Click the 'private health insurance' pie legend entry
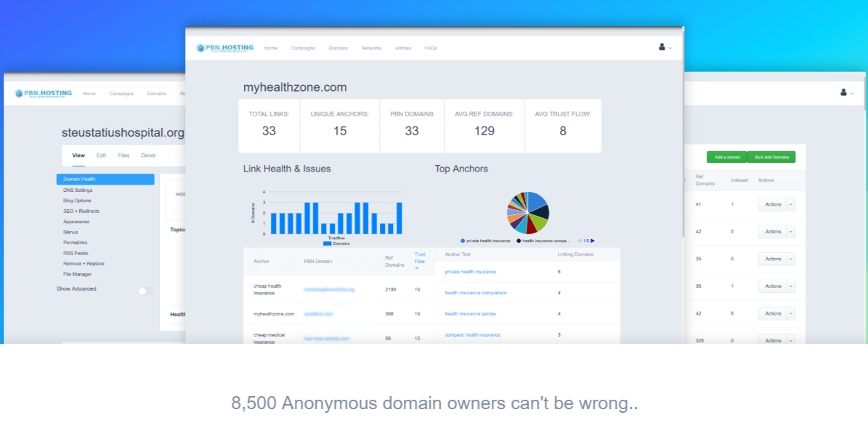Image resolution: width=868 pixels, height=423 pixels. [487, 241]
